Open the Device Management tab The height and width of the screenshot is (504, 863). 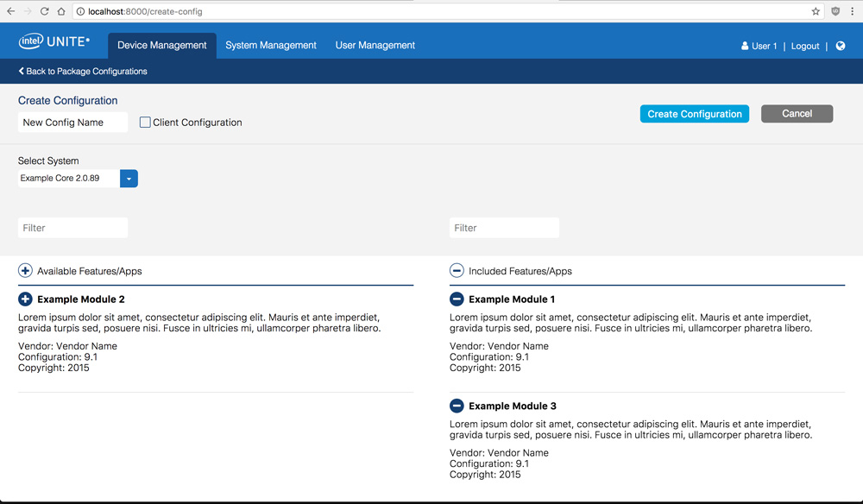(162, 45)
